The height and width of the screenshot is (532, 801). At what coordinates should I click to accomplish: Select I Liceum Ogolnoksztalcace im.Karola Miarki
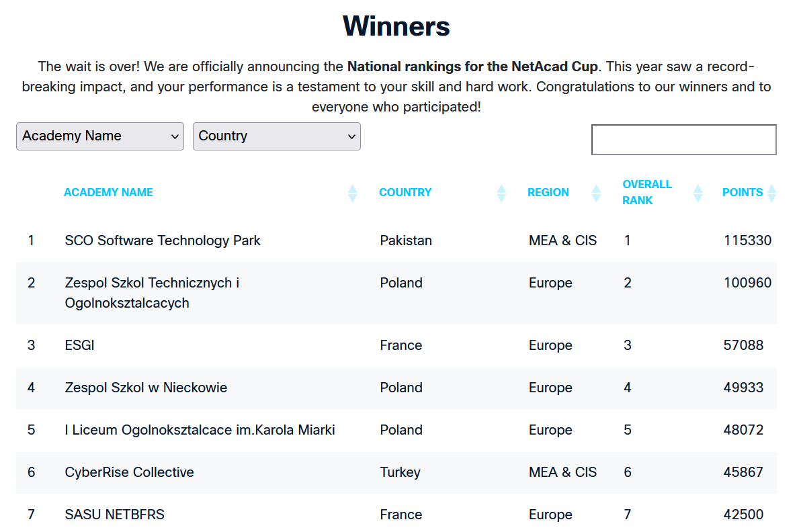coord(200,430)
